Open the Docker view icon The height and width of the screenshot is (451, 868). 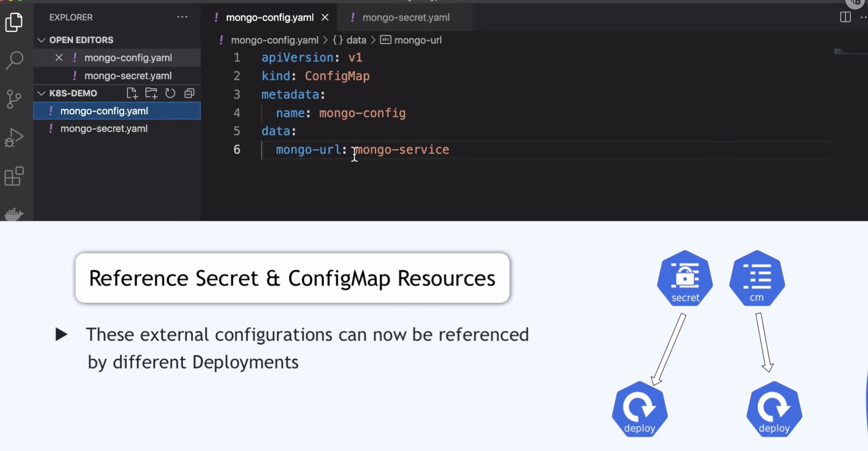click(14, 214)
